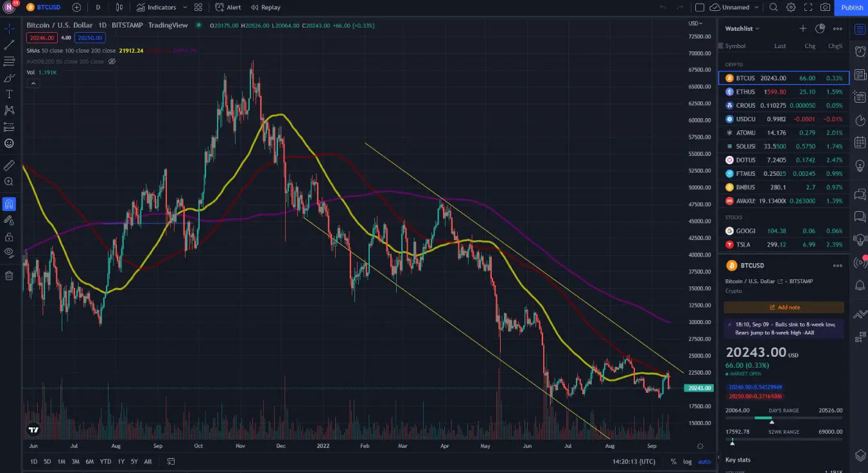
Task: Select TSLA row in watchlist
Action: click(784, 245)
